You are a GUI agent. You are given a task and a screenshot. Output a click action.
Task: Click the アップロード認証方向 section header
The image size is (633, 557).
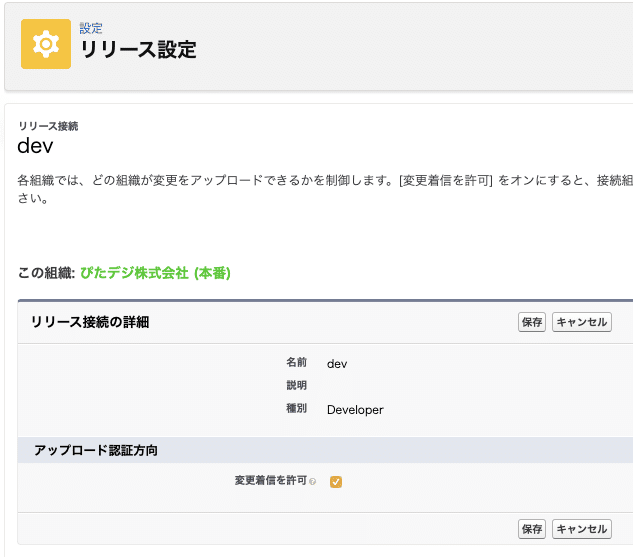tap(96, 450)
